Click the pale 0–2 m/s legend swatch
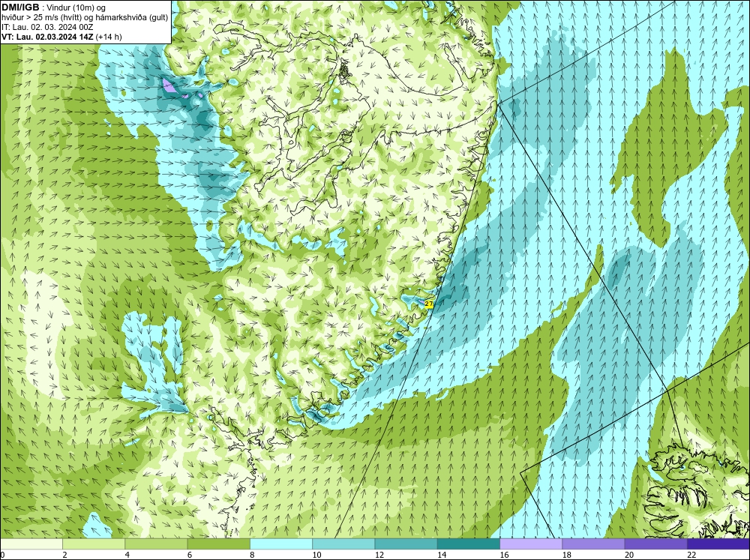The image size is (750, 560). tap(31, 544)
